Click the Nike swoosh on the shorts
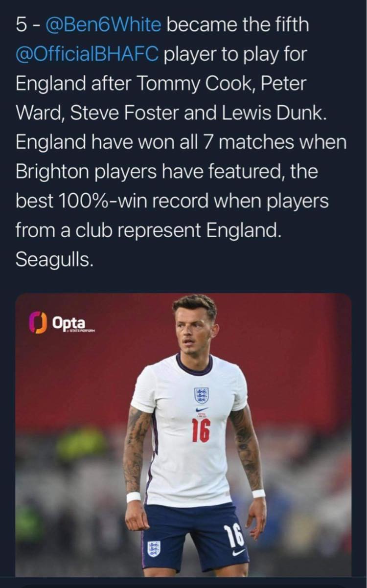367x588 pixels. pos(239,552)
